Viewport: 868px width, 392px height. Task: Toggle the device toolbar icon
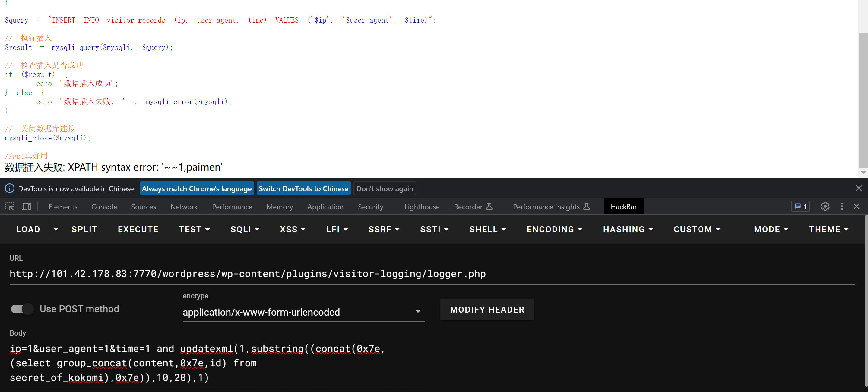[x=27, y=207]
